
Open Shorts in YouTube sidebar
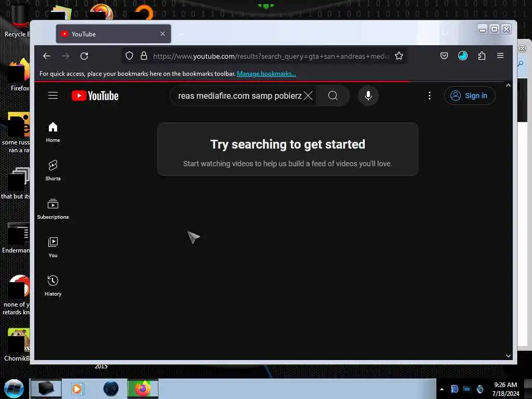(53, 170)
